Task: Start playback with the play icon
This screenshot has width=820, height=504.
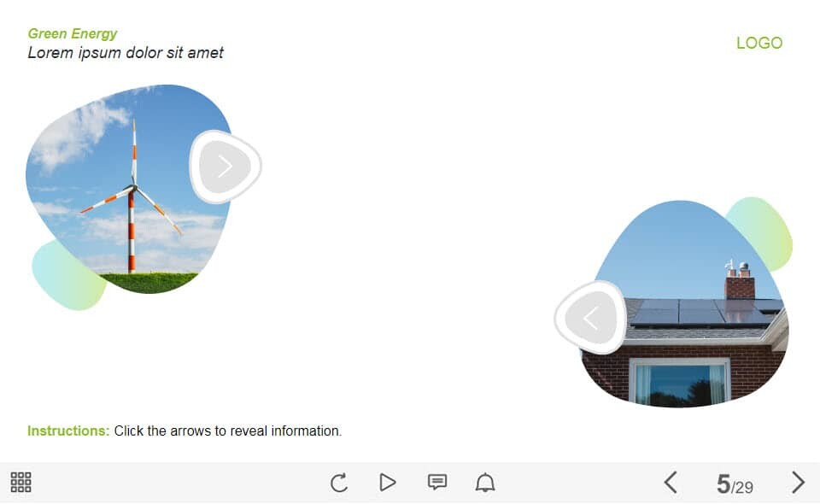Action: [x=387, y=482]
